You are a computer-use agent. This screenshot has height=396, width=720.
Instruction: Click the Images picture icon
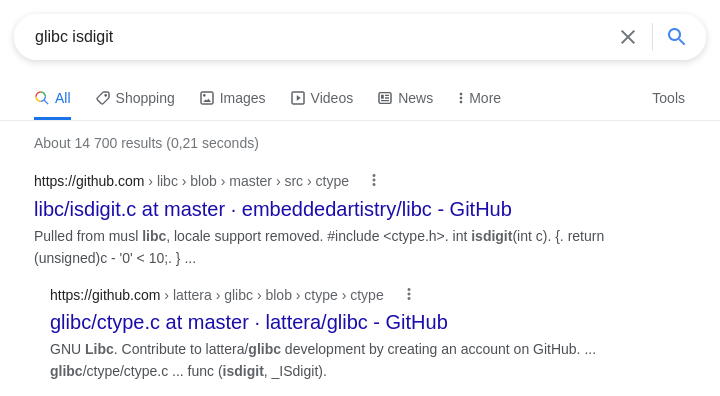[x=207, y=98]
